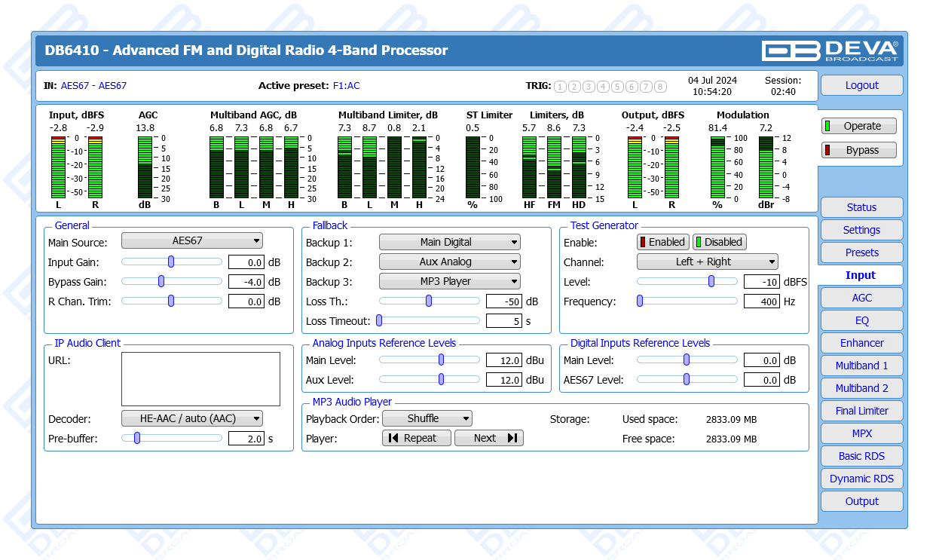939x560 pixels.
Task: Click the IP Audio Client URL field
Action: point(200,379)
